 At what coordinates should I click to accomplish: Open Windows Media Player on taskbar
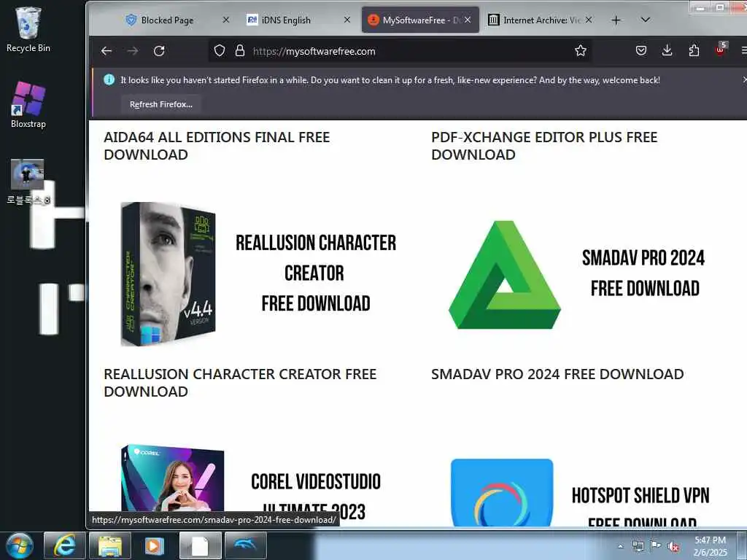pos(155,545)
